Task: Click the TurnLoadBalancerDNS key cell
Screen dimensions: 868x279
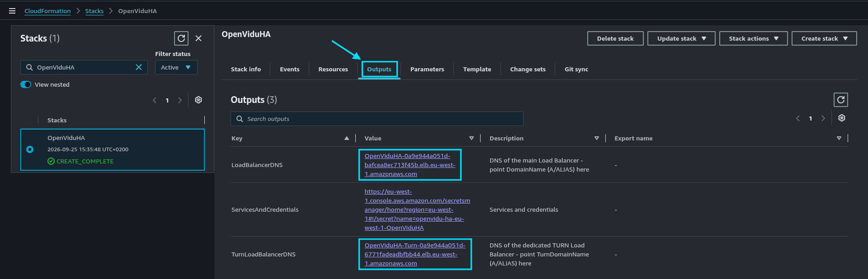Action: (264, 254)
